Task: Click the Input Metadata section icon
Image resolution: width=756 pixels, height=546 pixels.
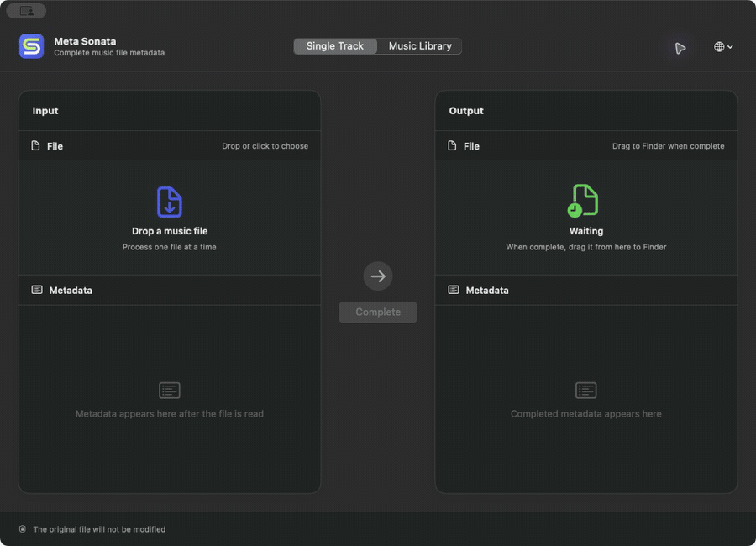Action: pyautogui.click(x=37, y=290)
